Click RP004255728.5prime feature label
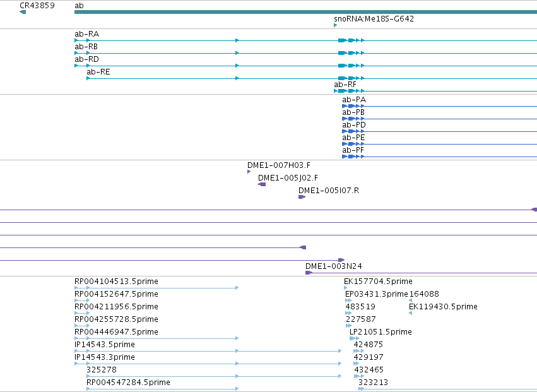Viewport: 537px width, 392px height. point(117,319)
